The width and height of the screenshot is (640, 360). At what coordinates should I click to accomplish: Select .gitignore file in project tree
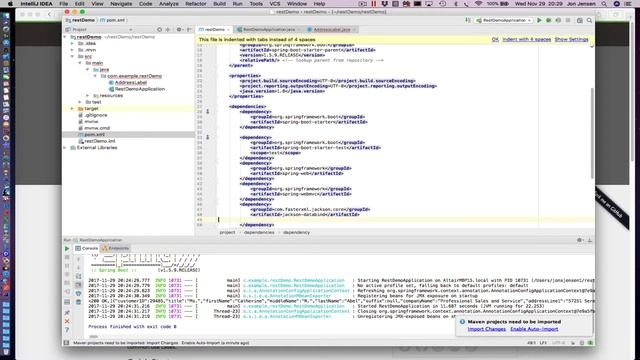(96, 115)
